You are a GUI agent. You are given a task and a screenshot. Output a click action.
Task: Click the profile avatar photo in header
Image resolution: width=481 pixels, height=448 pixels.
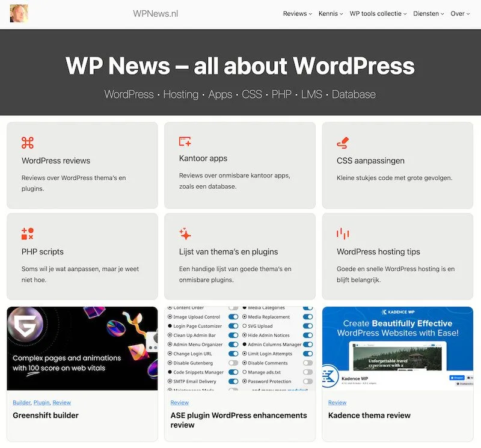(x=19, y=13)
